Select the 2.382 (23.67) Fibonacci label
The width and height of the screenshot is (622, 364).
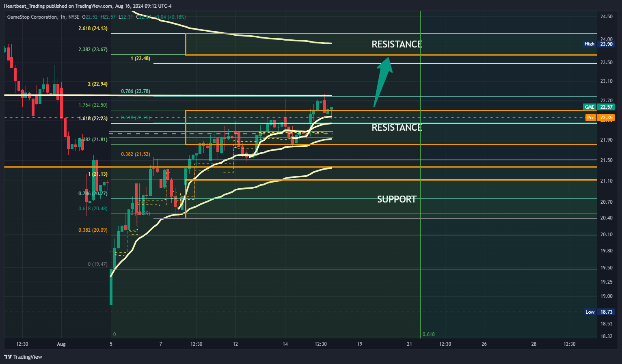click(x=93, y=50)
